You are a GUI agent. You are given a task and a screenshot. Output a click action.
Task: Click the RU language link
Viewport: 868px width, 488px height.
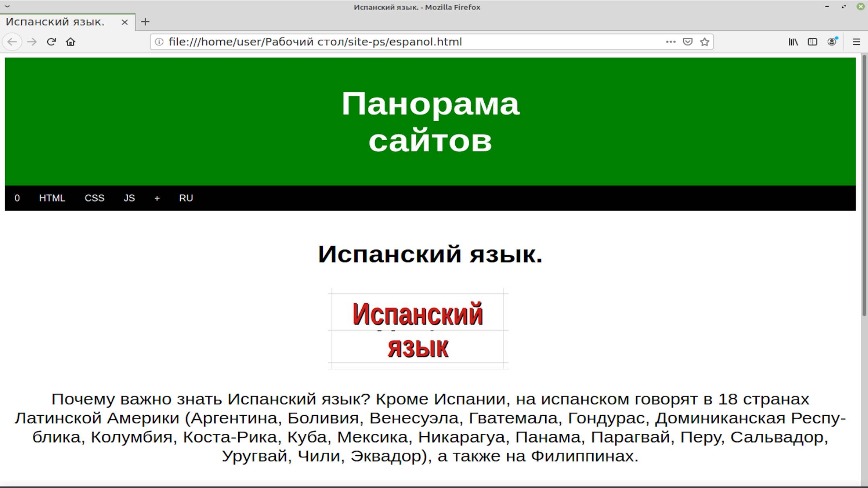coord(186,198)
